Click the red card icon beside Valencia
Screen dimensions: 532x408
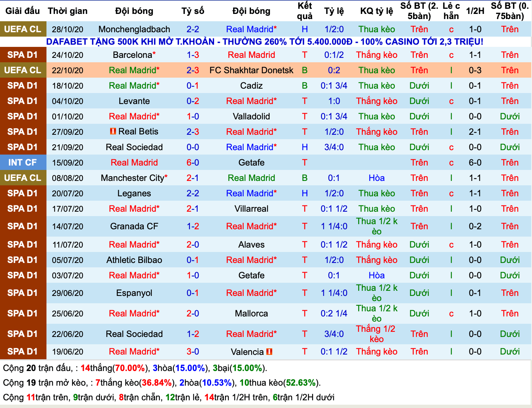[x=269, y=352]
